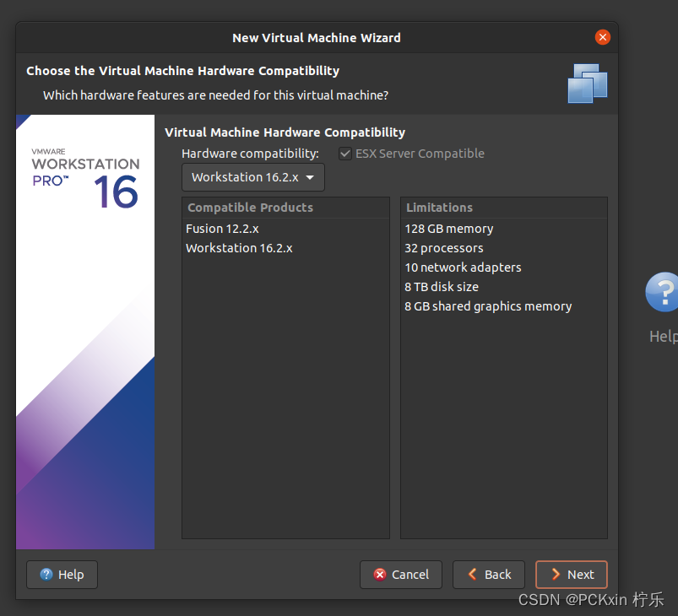Cancel the wizard

click(401, 575)
